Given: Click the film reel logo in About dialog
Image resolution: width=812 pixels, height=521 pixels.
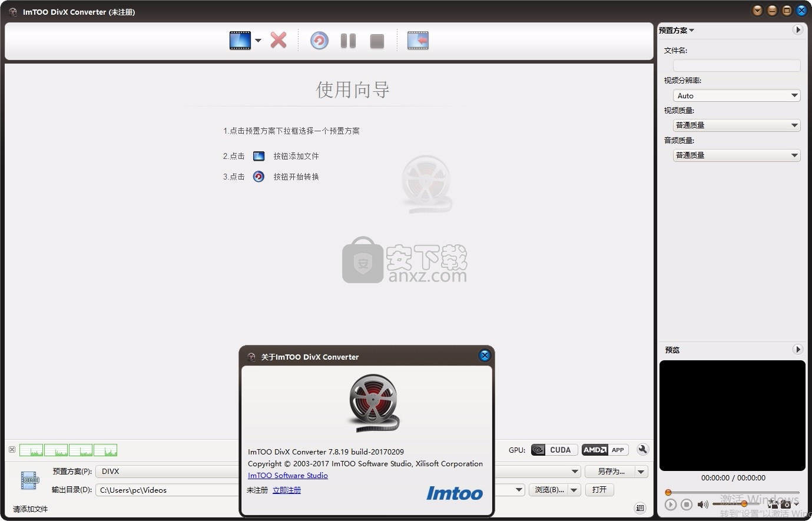Looking at the screenshot, I should [x=373, y=403].
